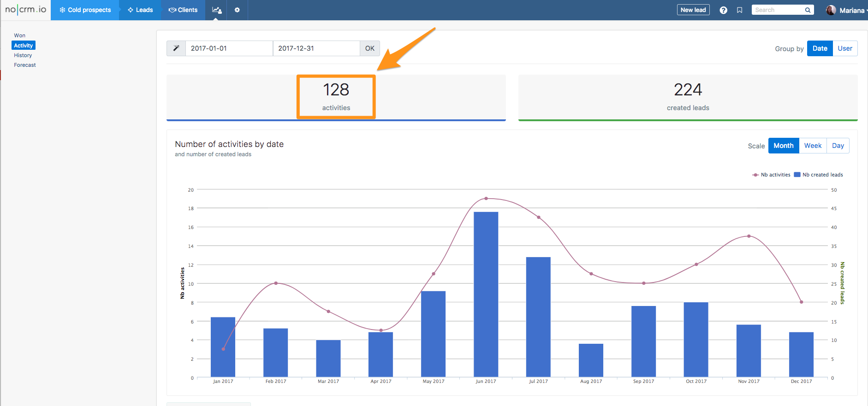
Task: Click the search magnifier icon
Action: tap(808, 10)
